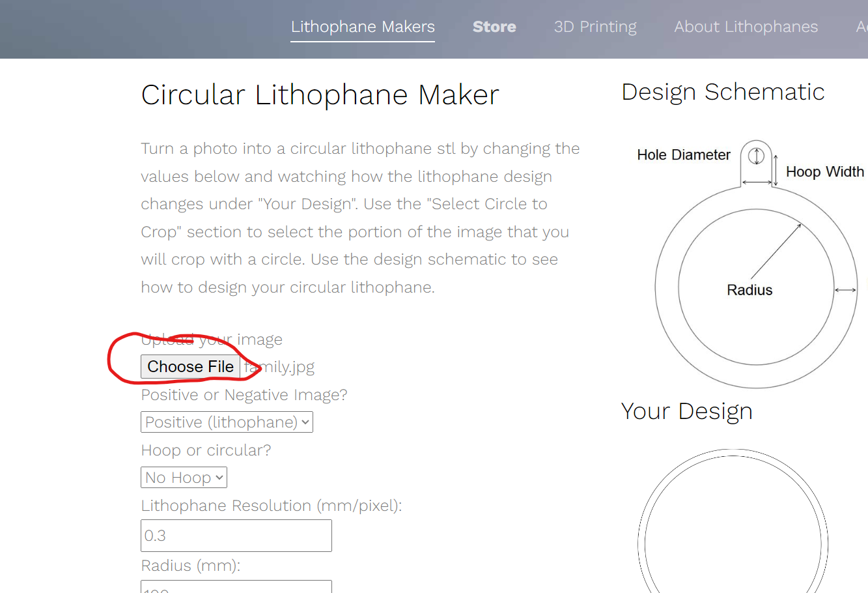Click the Positive (lithophane) dropdown arrow
Screen dimensions: 868x593
tap(305, 422)
